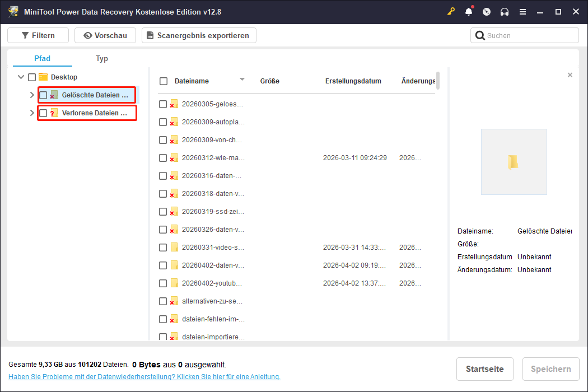Image resolution: width=588 pixels, height=392 pixels.
Task: Click into the Suchen search field
Action: point(524,35)
